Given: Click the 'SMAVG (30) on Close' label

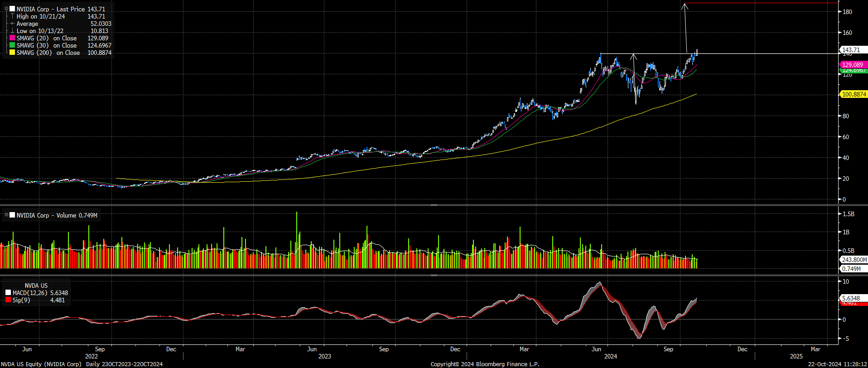Looking at the screenshot, I should pyautogui.click(x=47, y=45).
